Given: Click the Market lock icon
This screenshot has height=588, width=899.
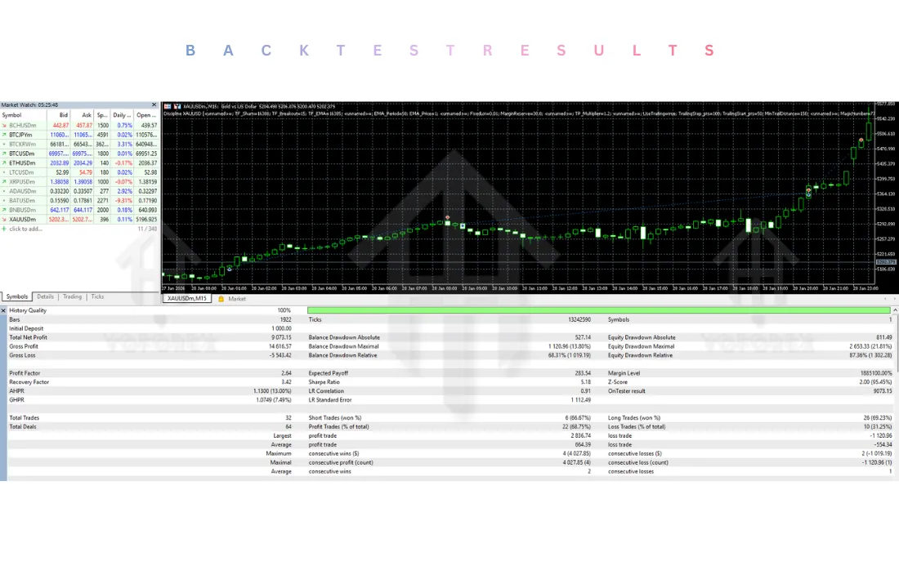Looking at the screenshot, I should pyautogui.click(x=221, y=299).
